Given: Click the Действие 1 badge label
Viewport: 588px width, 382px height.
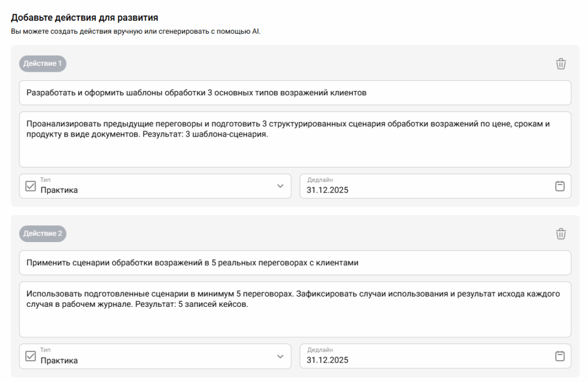Looking at the screenshot, I should click(43, 64).
